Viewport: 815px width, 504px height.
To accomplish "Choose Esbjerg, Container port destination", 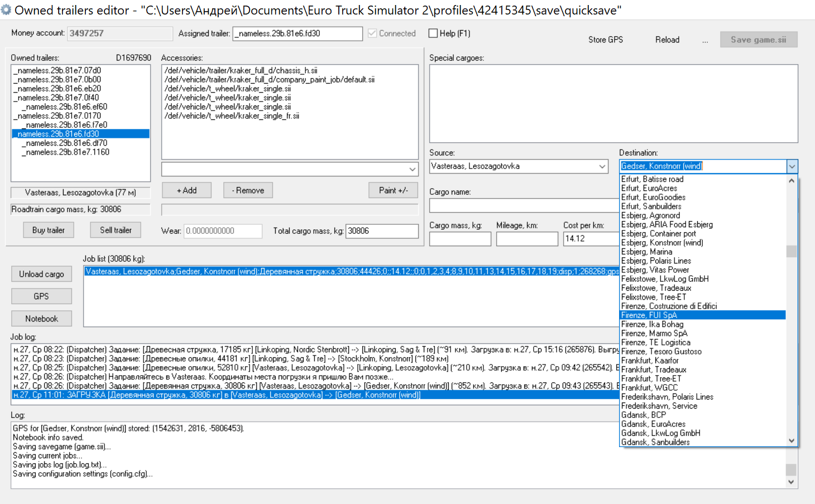I will click(x=658, y=234).
